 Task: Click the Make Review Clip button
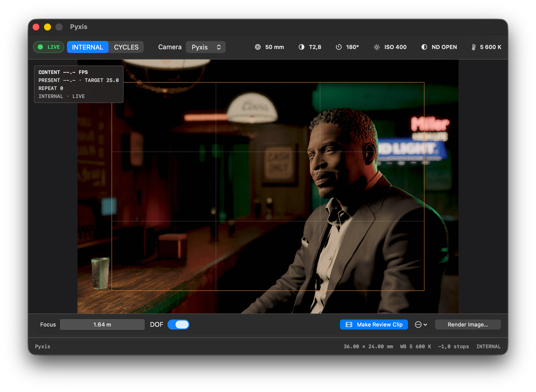[x=374, y=324]
